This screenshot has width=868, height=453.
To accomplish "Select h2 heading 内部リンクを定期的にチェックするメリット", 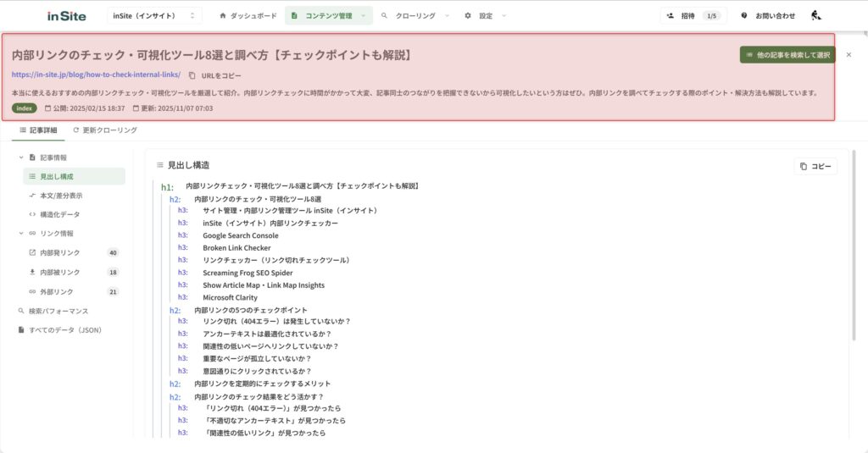I will point(263,384).
